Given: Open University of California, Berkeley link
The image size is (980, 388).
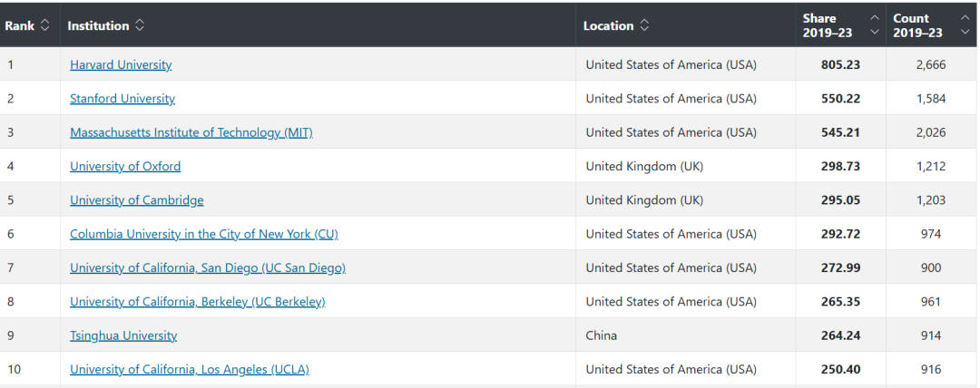Looking at the screenshot, I should coord(198,302).
